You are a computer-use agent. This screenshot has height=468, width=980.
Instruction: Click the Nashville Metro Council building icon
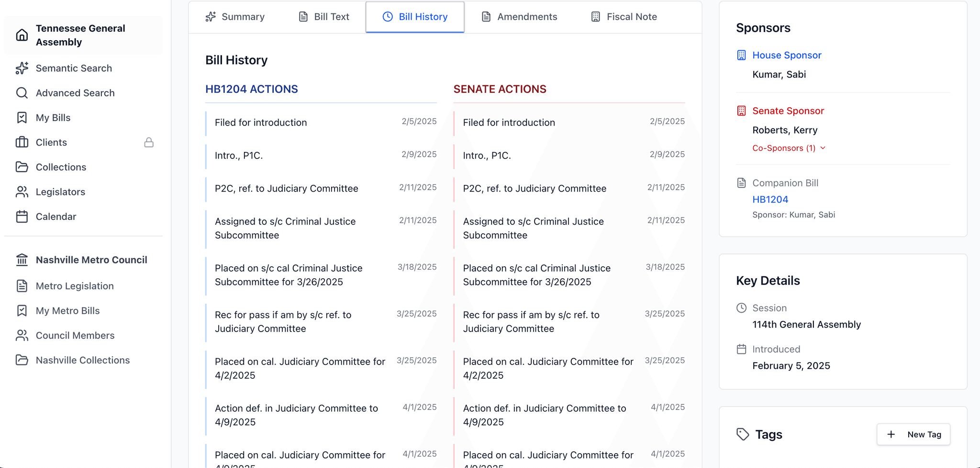[22, 260]
